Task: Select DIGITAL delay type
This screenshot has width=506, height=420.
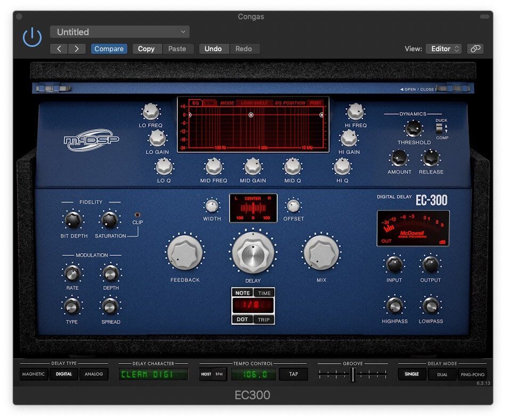Action: (64, 374)
